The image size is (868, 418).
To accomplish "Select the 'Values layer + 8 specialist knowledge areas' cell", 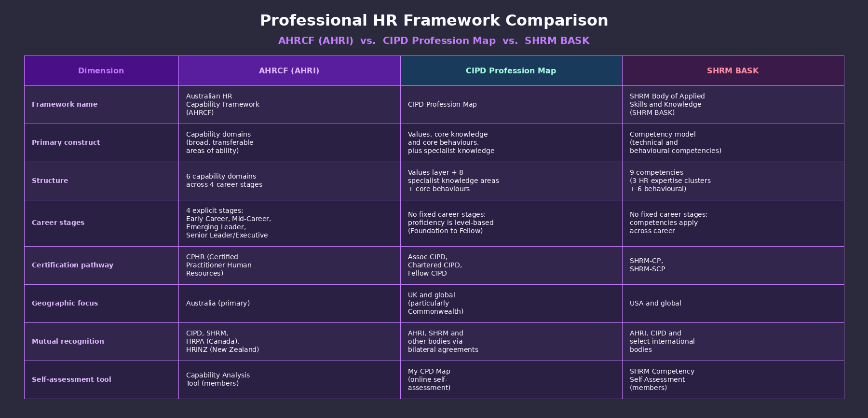I will pos(511,181).
